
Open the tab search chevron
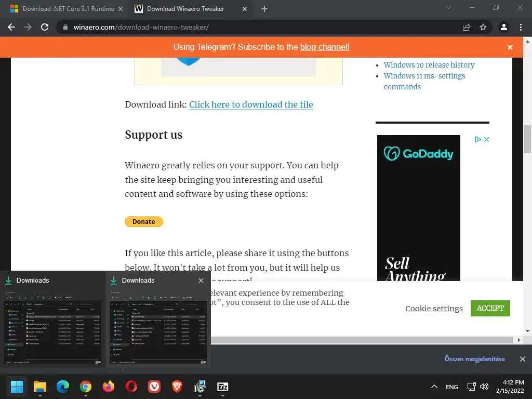coord(448,7)
